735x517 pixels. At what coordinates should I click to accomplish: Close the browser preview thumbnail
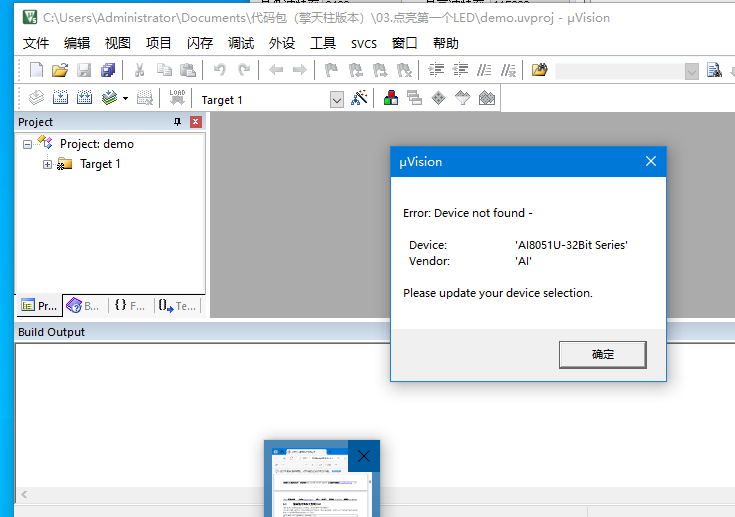[x=364, y=456]
